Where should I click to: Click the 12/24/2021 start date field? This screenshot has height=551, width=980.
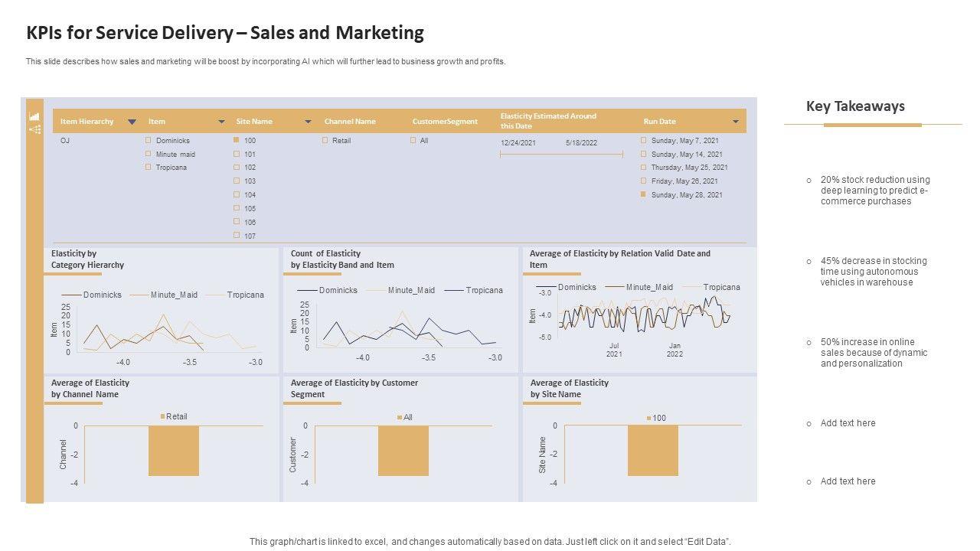pyautogui.click(x=518, y=143)
